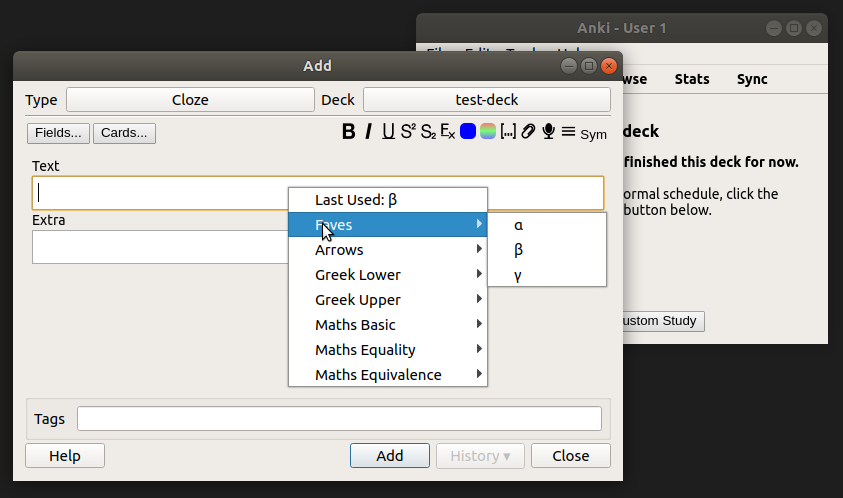This screenshot has height=498, width=843.
Task: Insert the γ symbol from Faves
Action: point(547,275)
